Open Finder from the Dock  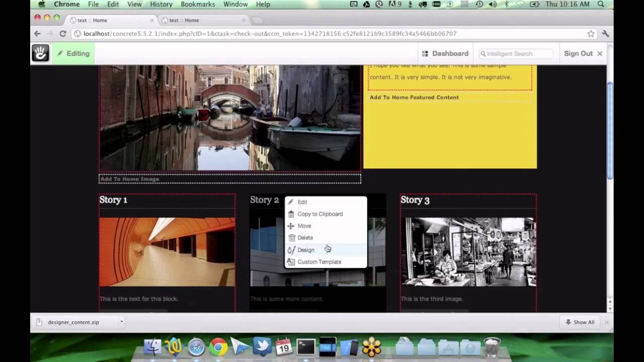152,347
